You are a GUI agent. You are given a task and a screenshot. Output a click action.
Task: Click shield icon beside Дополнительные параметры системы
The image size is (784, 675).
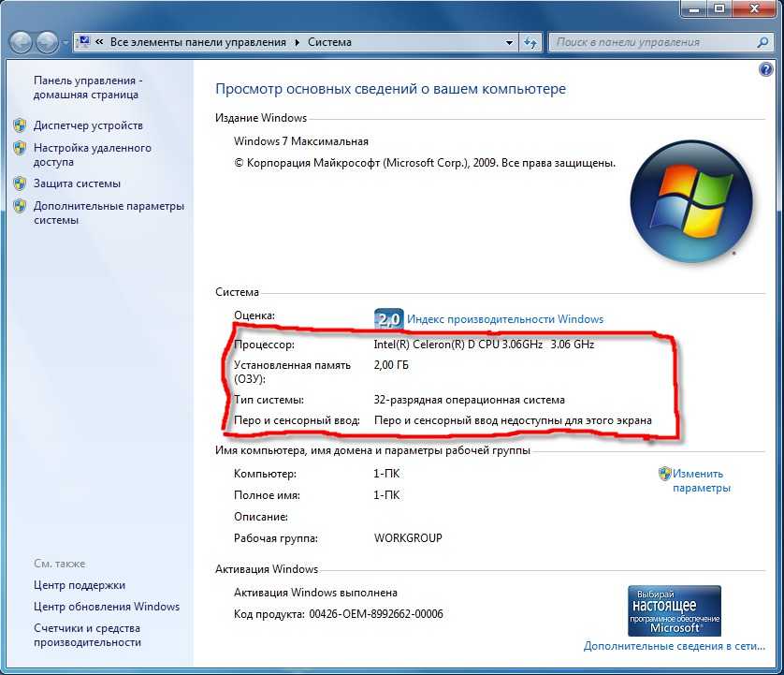(x=20, y=206)
